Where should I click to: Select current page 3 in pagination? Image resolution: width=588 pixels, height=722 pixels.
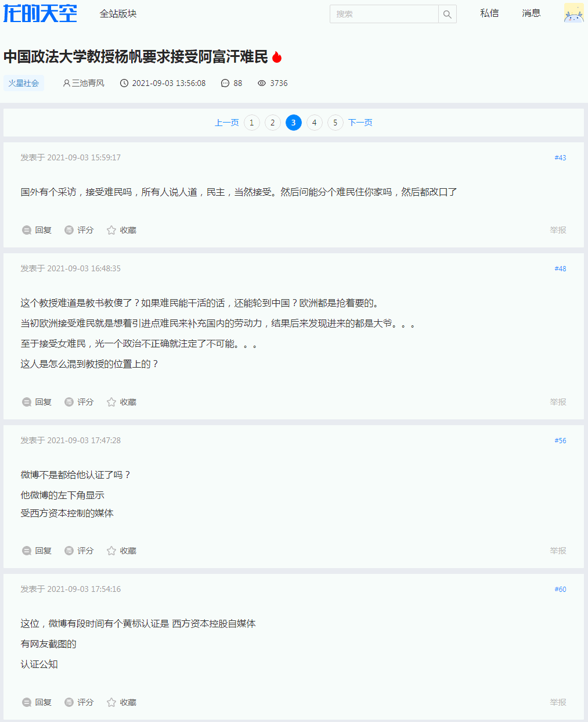pos(294,123)
